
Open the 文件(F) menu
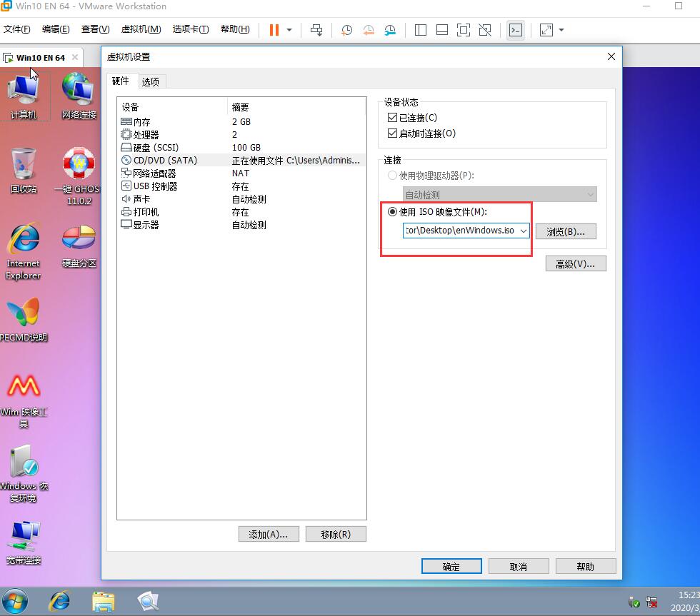(x=17, y=29)
